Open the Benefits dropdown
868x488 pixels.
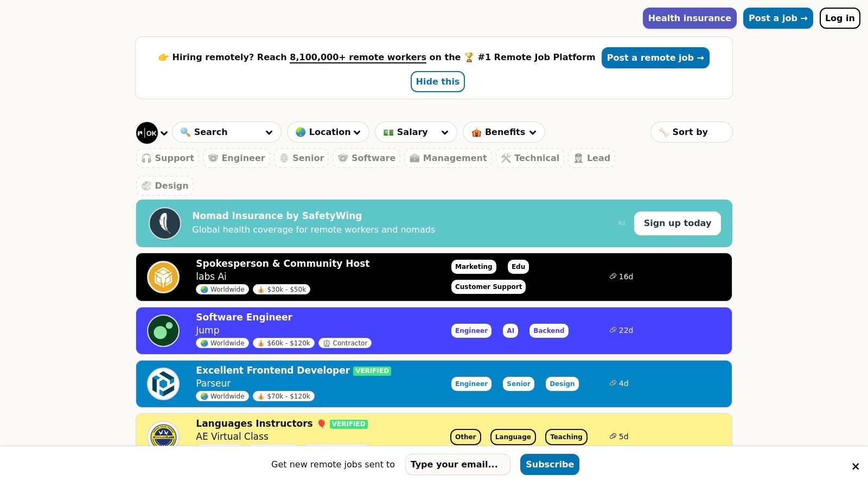[503, 132]
